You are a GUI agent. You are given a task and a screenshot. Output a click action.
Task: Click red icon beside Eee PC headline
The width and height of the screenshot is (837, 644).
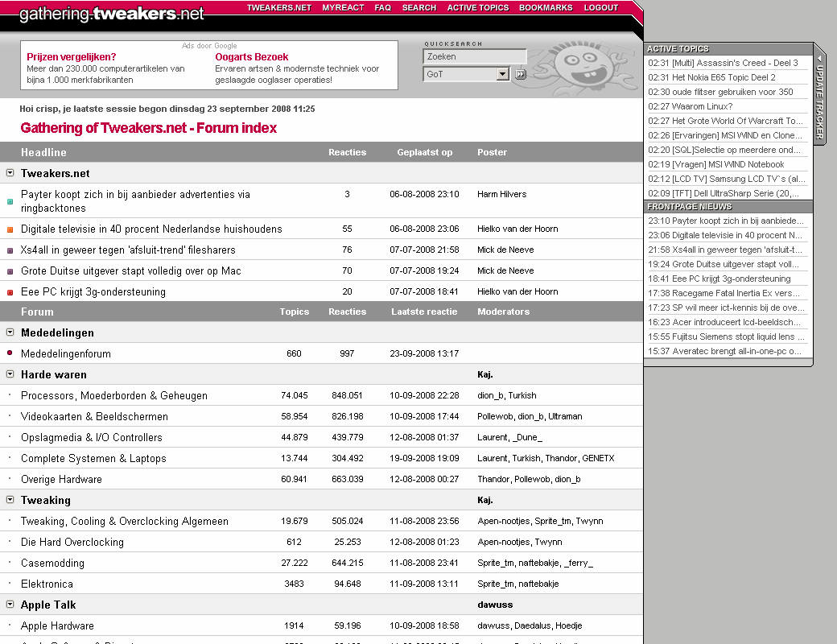click(10, 292)
